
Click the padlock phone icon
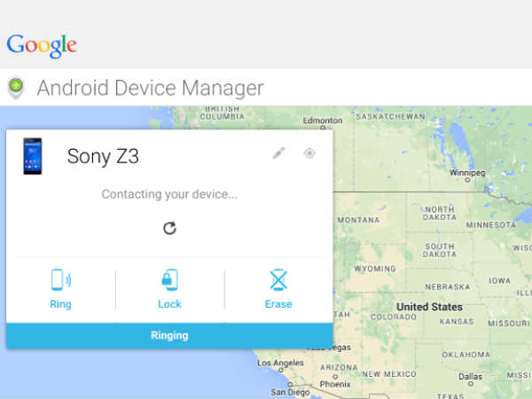[x=169, y=280]
